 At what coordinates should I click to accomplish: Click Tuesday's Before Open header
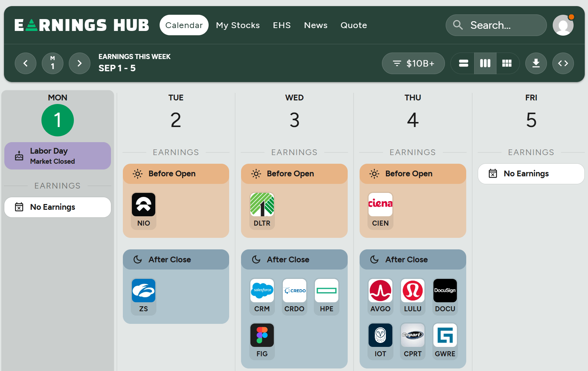[176, 174]
